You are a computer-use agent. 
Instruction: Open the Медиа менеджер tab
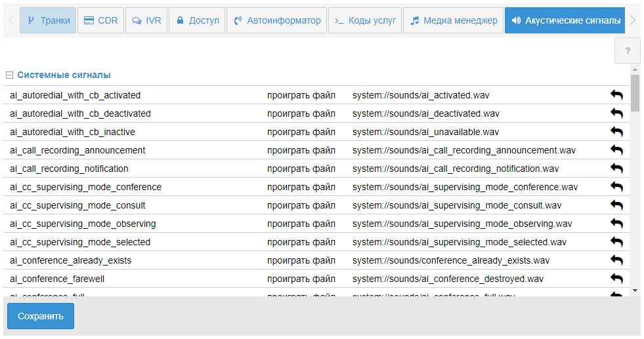453,20
